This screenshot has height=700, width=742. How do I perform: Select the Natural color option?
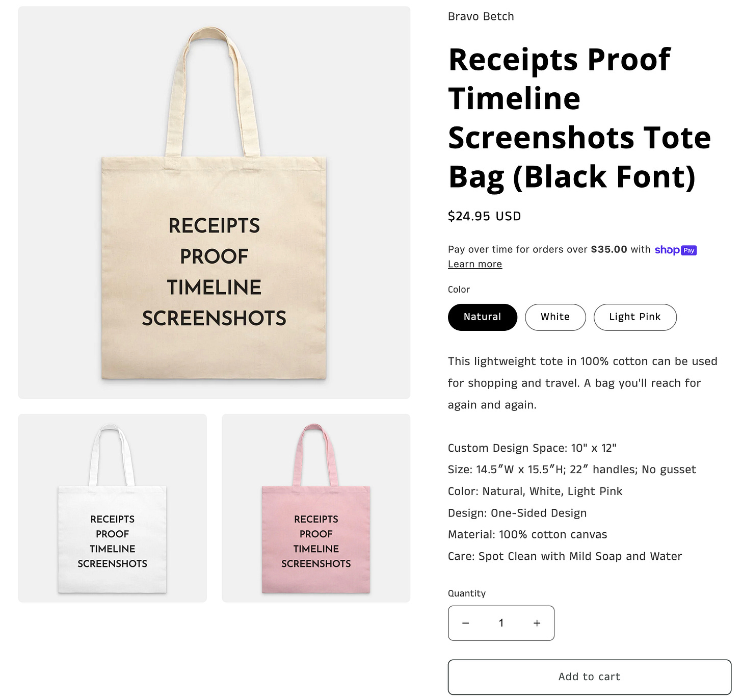click(x=482, y=317)
